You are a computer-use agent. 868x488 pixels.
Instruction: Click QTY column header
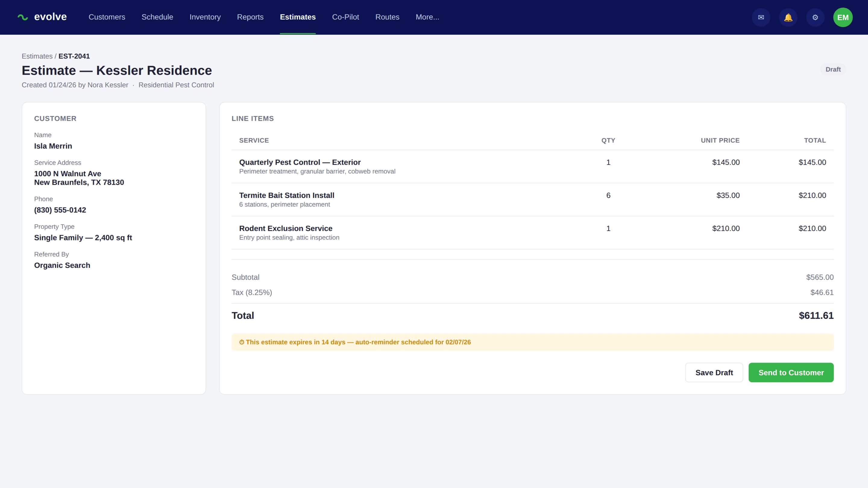(608, 140)
